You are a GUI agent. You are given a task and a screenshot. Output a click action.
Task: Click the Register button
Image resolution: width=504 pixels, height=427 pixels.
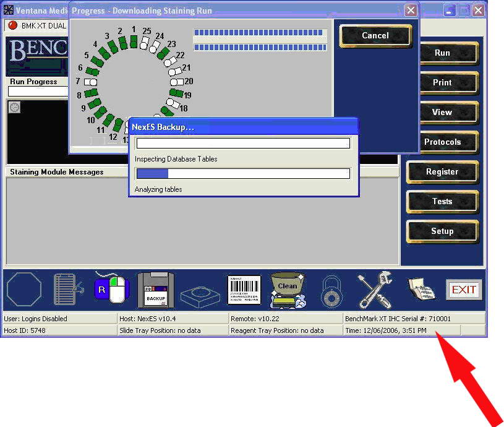pos(442,172)
